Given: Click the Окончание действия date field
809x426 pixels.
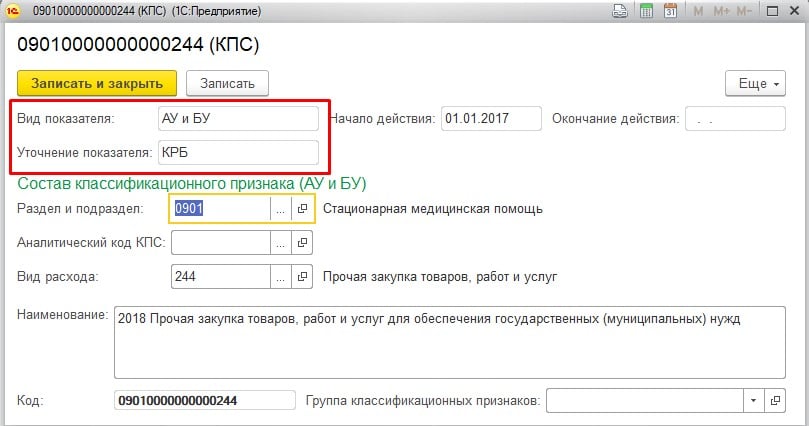Looking at the screenshot, I should click(x=735, y=119).
